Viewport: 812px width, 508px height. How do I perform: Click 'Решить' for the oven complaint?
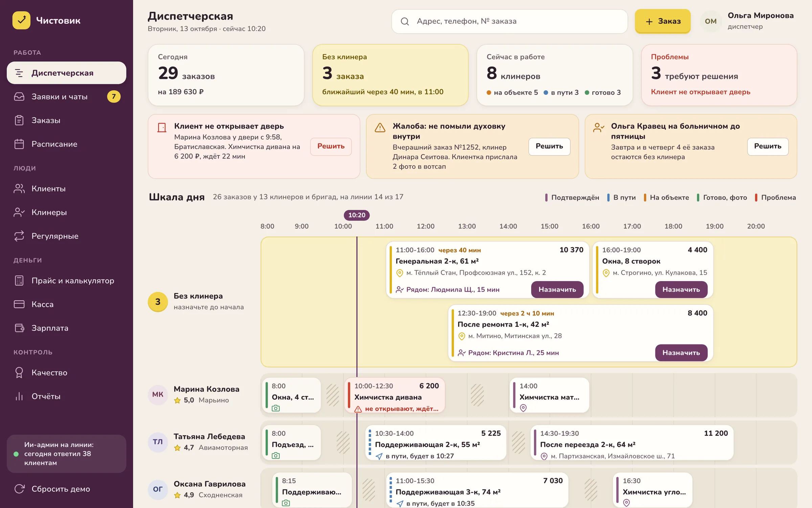(549, 146)
